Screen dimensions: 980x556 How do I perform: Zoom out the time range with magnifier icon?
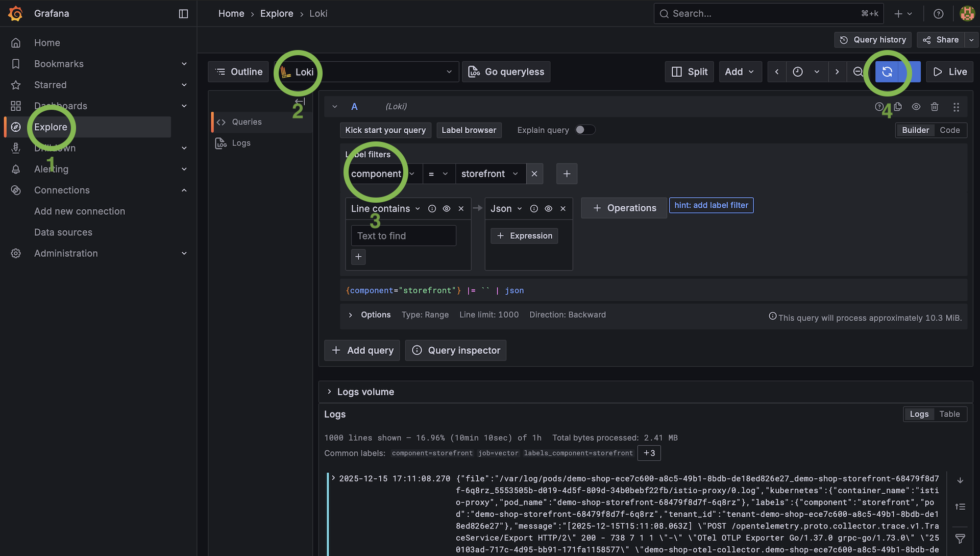(858, 71)
